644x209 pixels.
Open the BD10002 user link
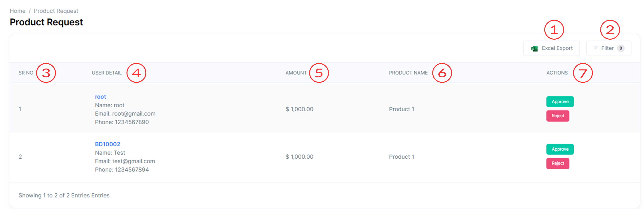[107, 144]
